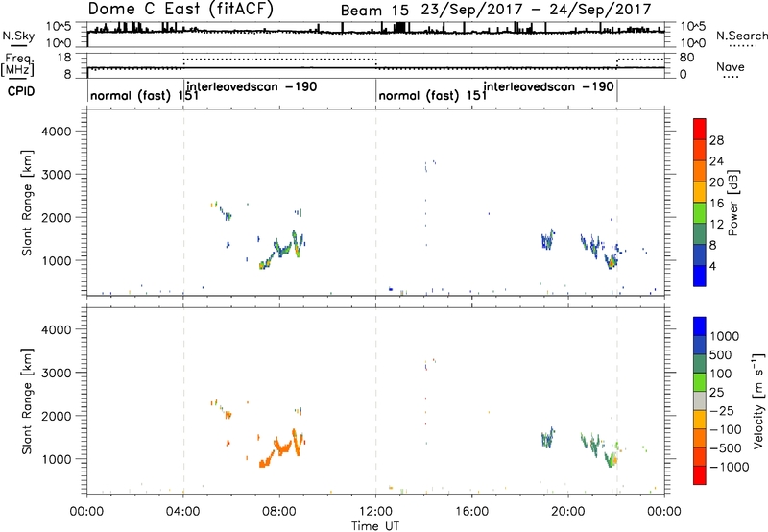Viewport: 768px width, 532px height.
Task: Click the '25' velocity colorbar label
Action: 716,393
